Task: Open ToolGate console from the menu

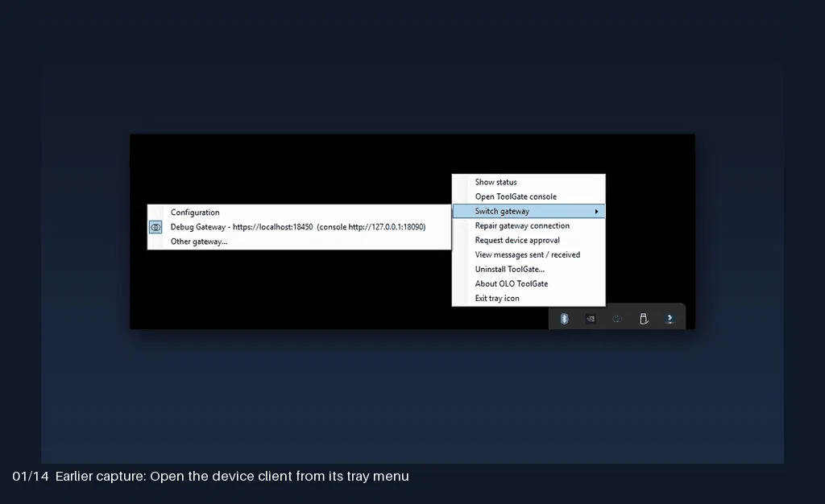Action: tap(529, 196)
